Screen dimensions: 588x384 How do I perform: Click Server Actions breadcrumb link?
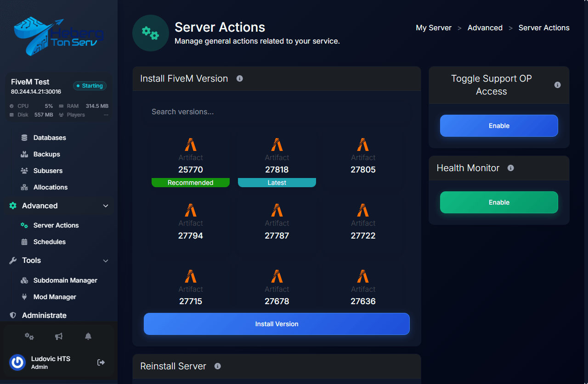pyautogui.click(x=544, y=28)
